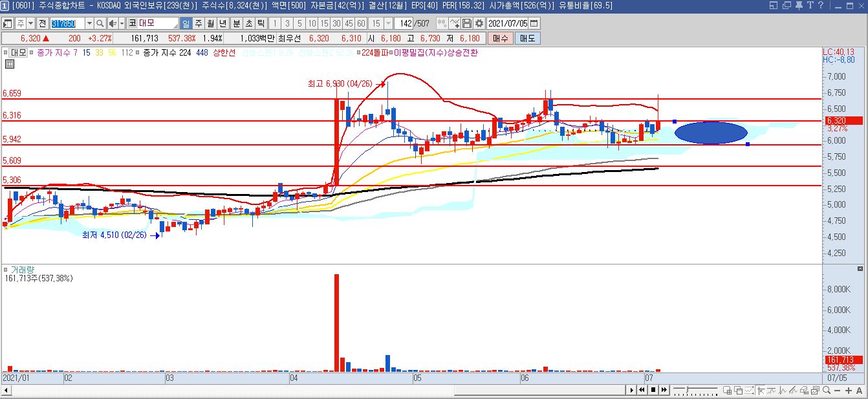Zoom in the chart with the plus icon
Image resolution: width=868 pixels, height=399 pixels.
(x=849, y=391)
